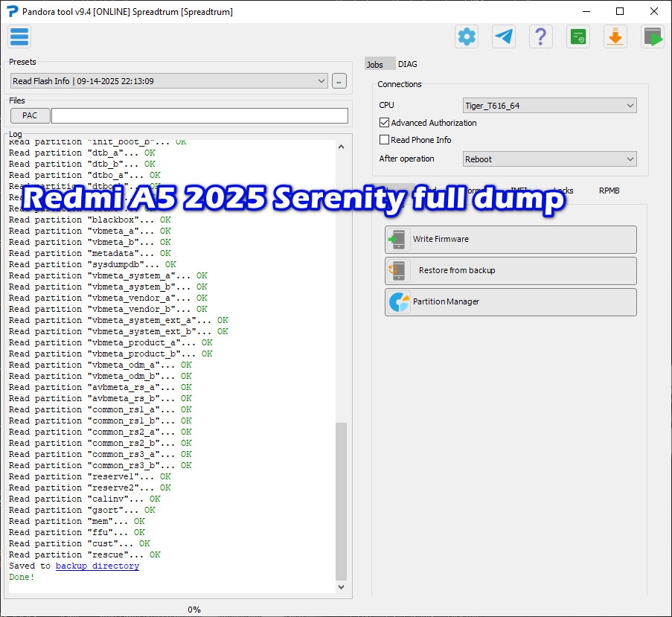Click the green history log icon

578,36
